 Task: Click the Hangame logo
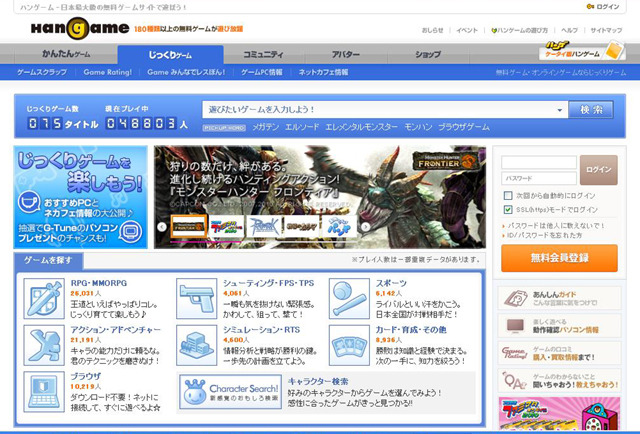[80, 28]
